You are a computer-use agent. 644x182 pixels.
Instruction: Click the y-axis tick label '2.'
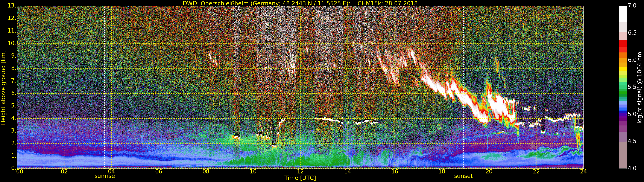[x=13, y=143]
